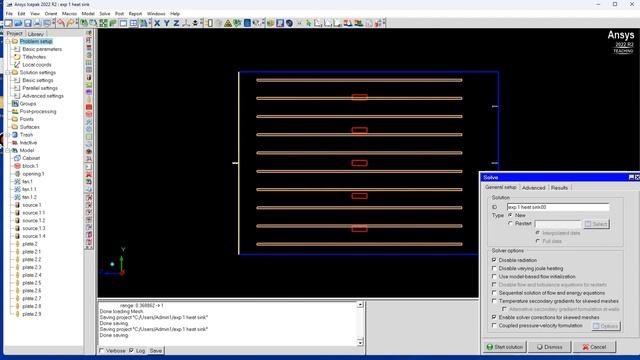The width and height of the screenshot is (640, 360).
Task: Switch to the Library tab
Action: pyautogui.click(x=36, y=34)
